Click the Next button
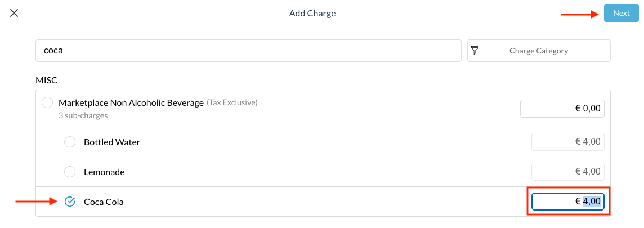 [x=621, y=13]
